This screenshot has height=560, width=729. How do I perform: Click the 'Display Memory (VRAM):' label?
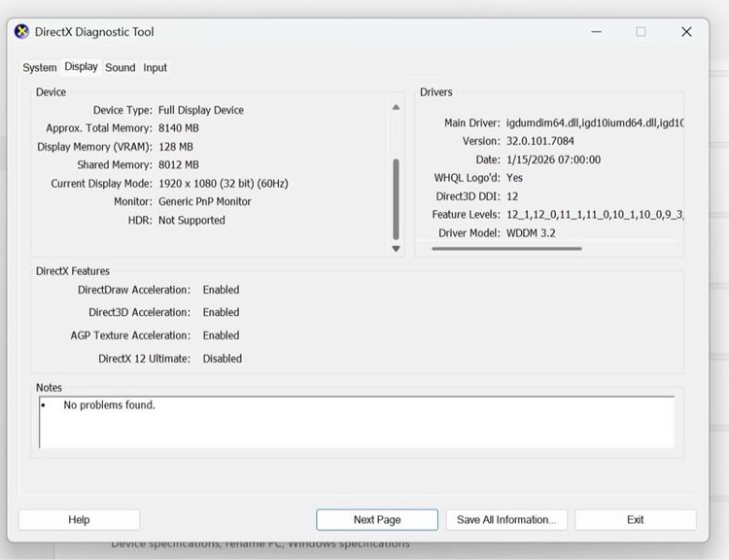(94, 147)
